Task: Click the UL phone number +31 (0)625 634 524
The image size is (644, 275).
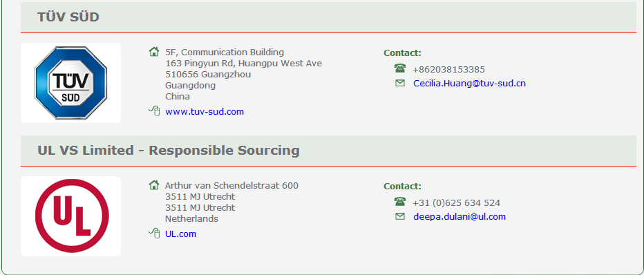Action: pyautogui.click(x=456, y=203)
